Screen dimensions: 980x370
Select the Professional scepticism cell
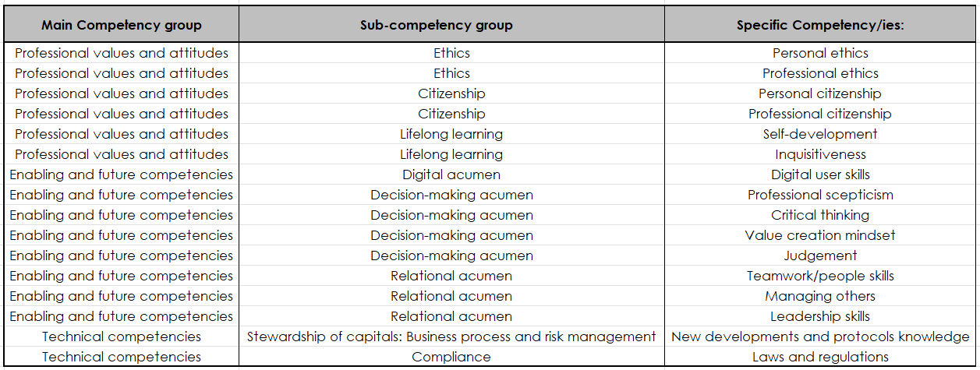click(x=820, y=195)
